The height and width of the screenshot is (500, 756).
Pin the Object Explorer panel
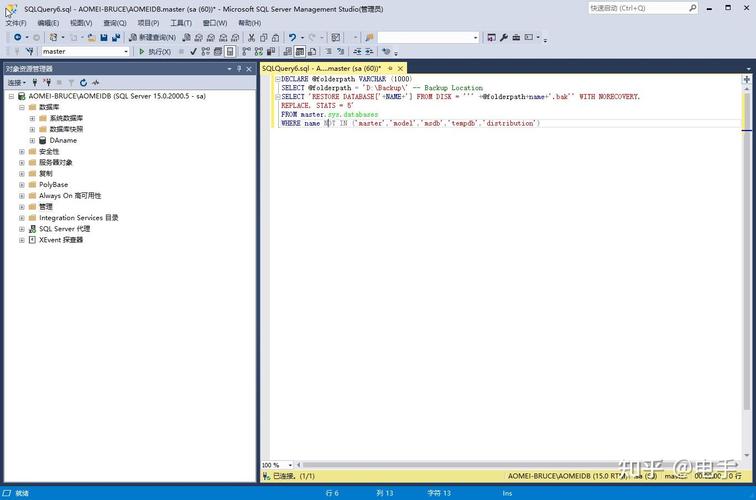coord(240,69)
